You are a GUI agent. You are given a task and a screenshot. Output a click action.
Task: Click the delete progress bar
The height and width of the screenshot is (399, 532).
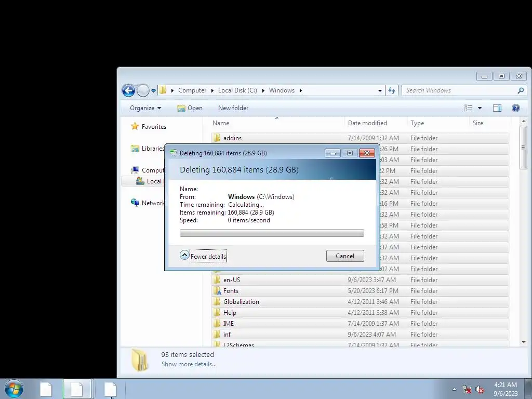[272, 233]
